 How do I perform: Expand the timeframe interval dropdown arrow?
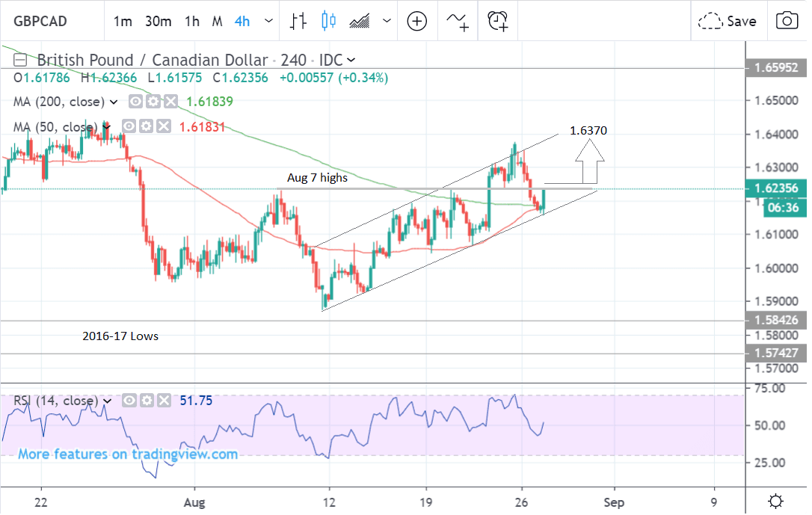coord(268,21)
